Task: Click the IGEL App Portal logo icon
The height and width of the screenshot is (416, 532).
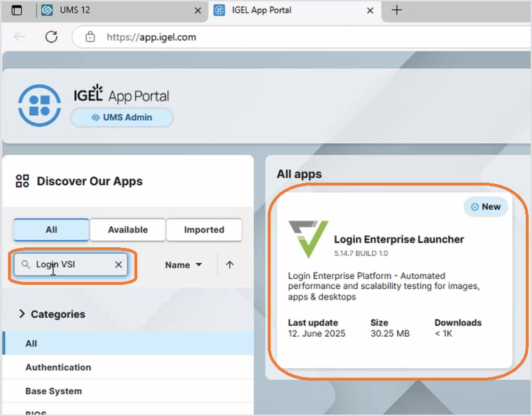Action: 39,105
